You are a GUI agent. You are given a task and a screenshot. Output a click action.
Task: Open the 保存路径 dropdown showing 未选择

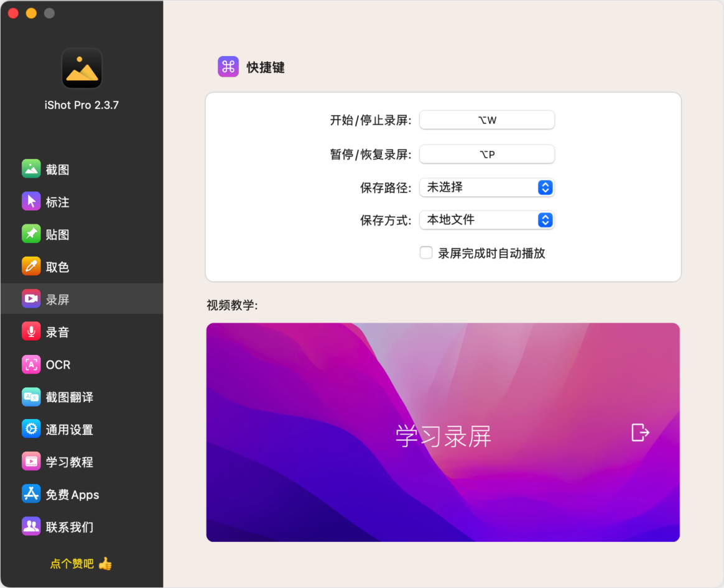click(x=486, y=187)
